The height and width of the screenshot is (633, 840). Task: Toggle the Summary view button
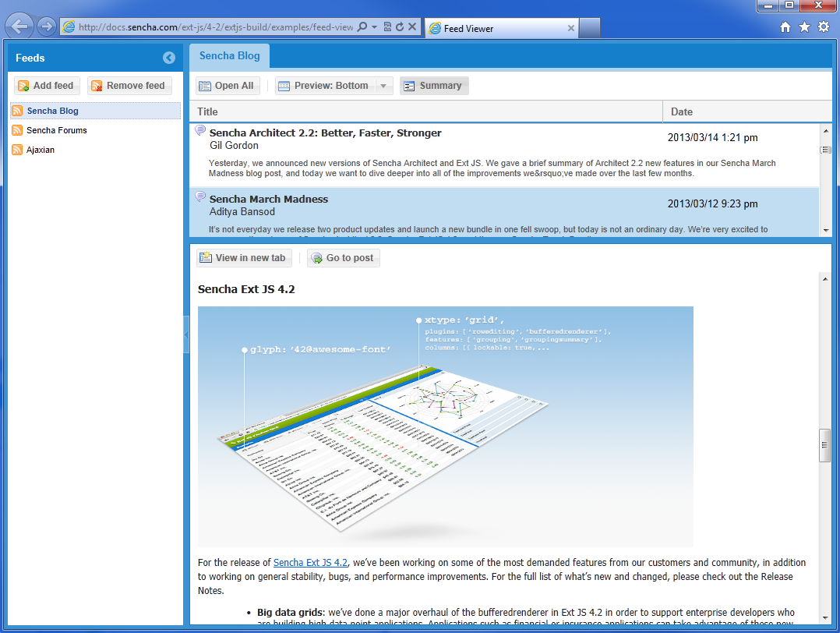[434, 86]
